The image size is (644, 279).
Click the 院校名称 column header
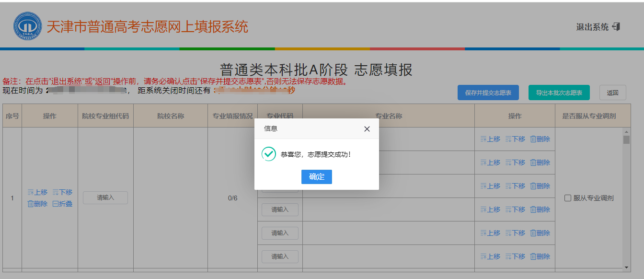[171, 116]
